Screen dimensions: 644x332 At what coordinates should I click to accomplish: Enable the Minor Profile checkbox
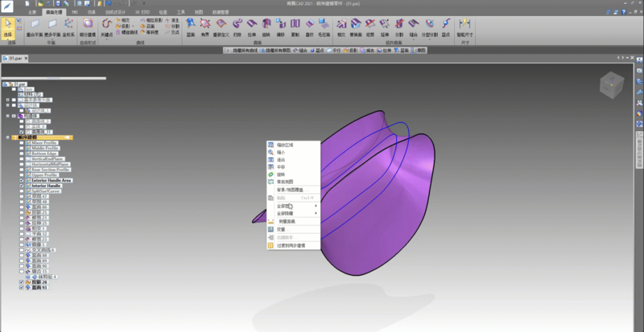tap(23, 143)
